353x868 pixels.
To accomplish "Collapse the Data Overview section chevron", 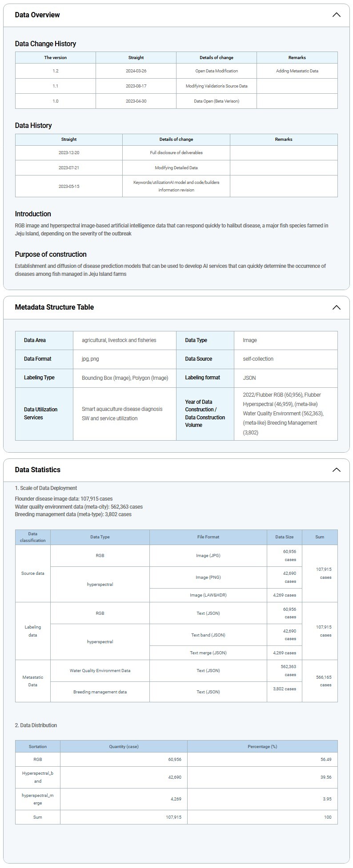I will (336, 15).
